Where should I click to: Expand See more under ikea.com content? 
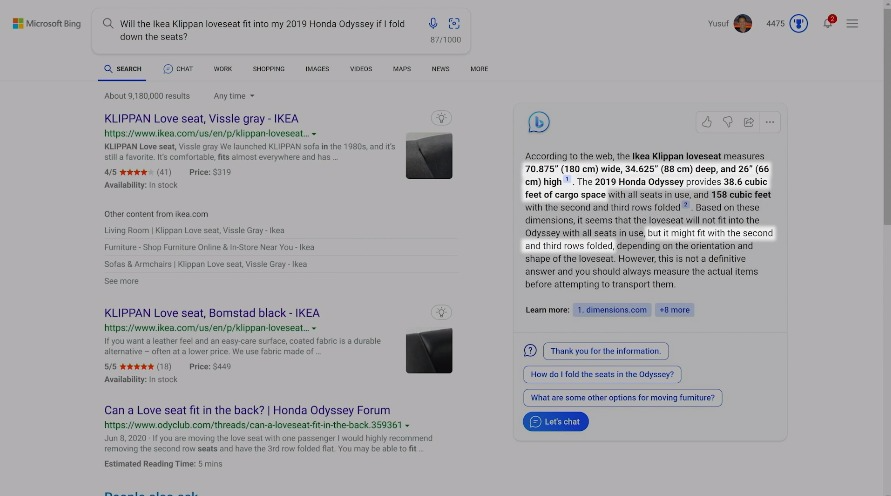(121, 281)
